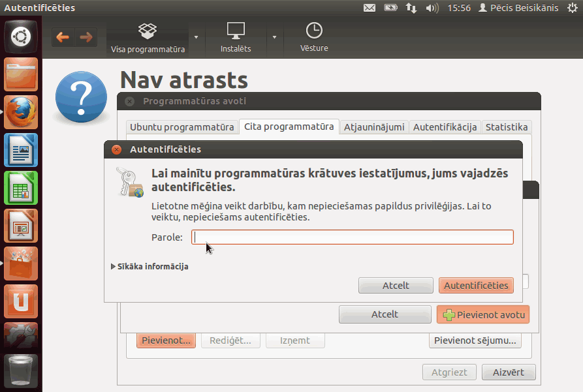This screenshot has height=392, width=583.
Task: Go forward with the right arrow
Action: [x=86, y=37]
